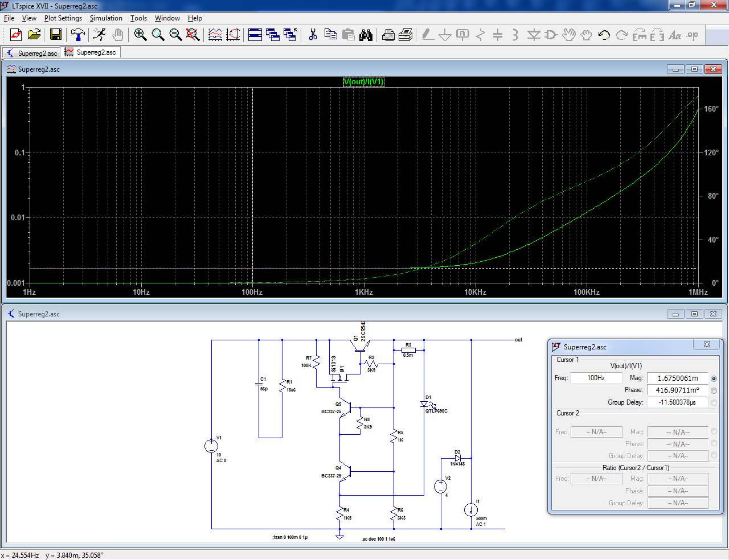The width and height of the screenshot is (729, 560).
Task: Select the Cursor 2 Mag radio button
Action: click(714, 431)
